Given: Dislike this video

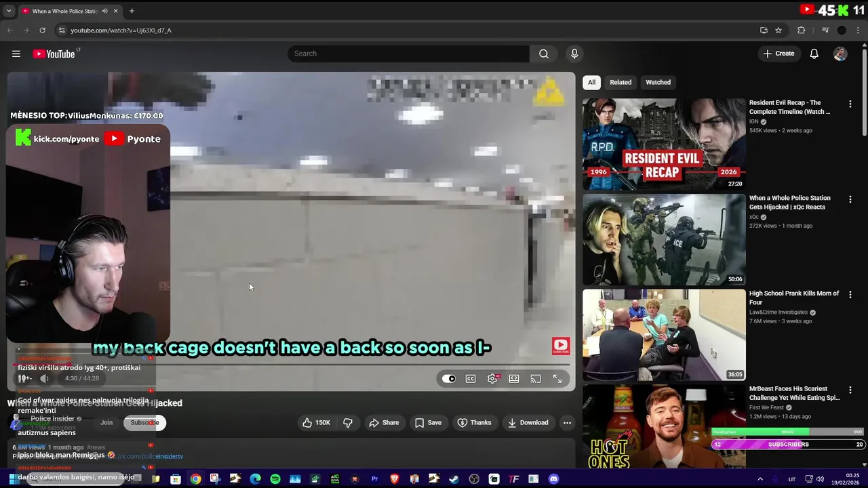Looking at the screenshot, I should point(348,423).
